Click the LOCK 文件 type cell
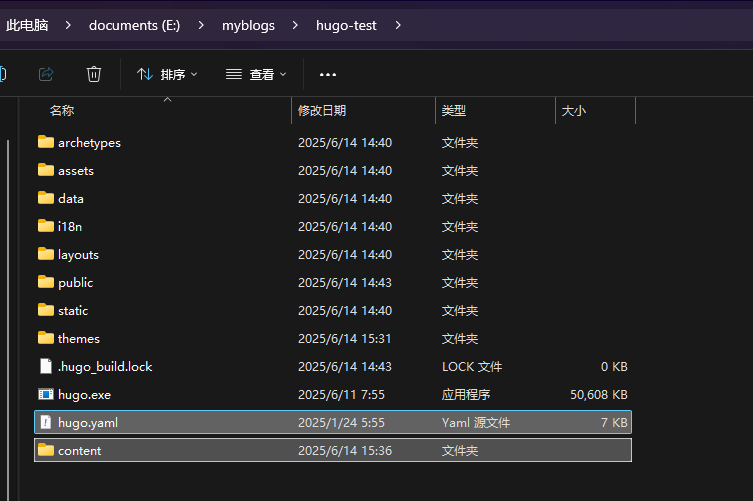This screenshot has width=753, height=501. coord(472,367)
